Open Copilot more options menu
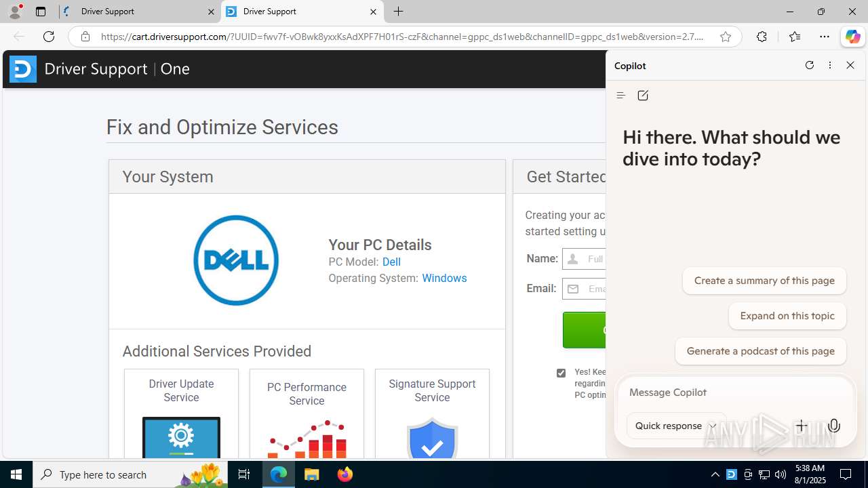 point(830,65)
